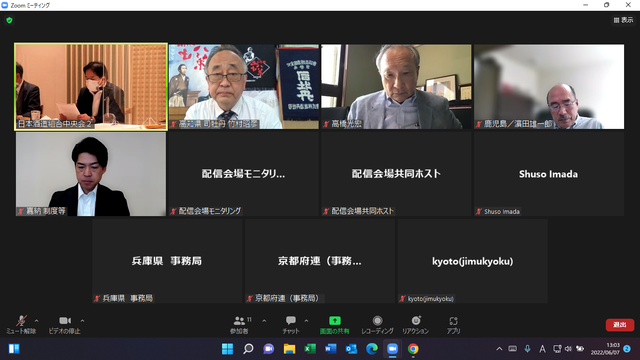Open the participants panel icon
Viewport: 640px width, 360px height.
click(x=239, y=321)
